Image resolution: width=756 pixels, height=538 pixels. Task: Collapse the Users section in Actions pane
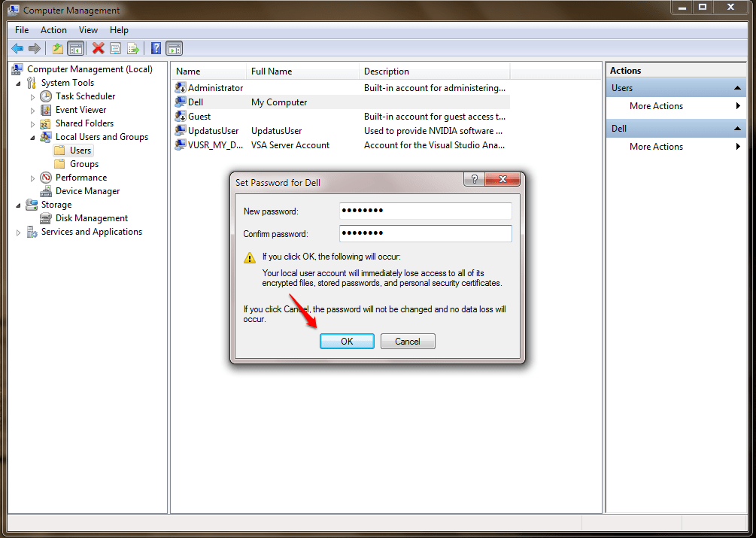[736, 88]
